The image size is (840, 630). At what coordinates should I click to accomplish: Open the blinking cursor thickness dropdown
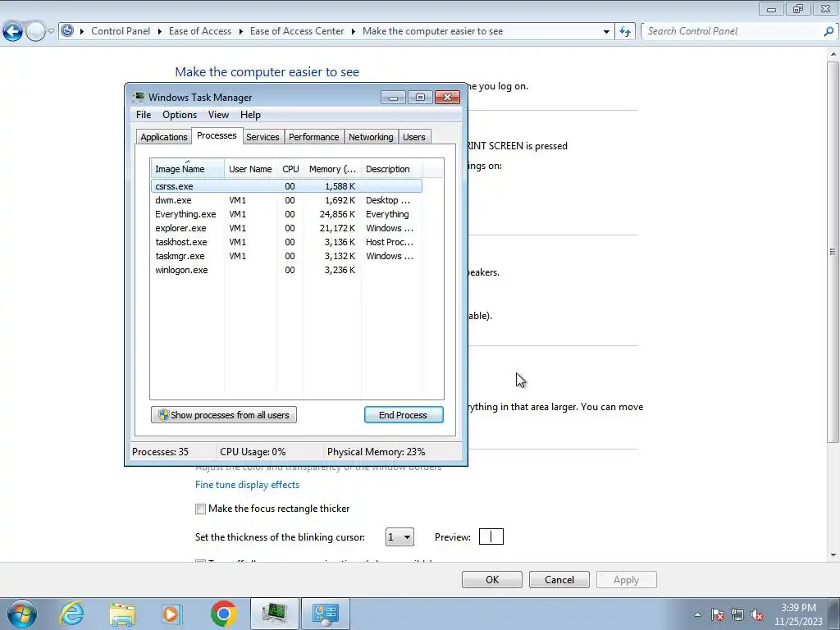tap(399, 536)
